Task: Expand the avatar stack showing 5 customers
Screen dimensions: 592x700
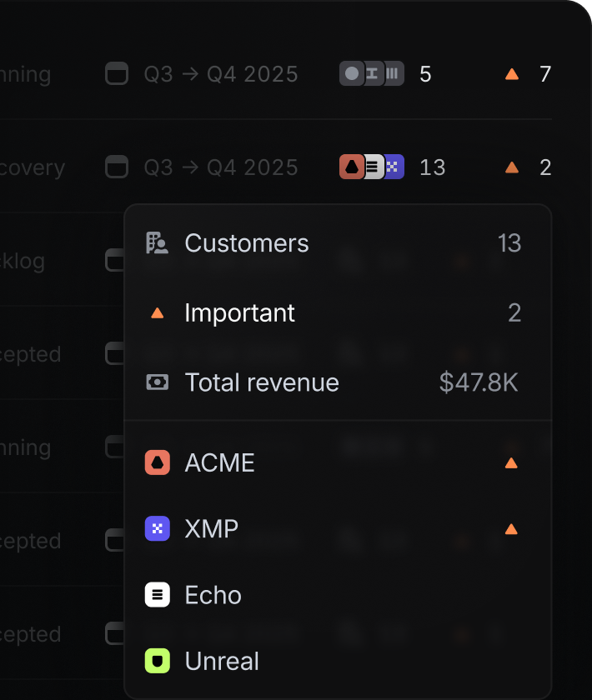Action: tap(371, 73)
